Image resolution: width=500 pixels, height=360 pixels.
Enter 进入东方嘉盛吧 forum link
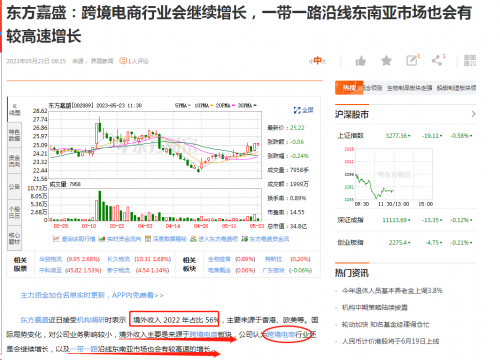[214, 239]
